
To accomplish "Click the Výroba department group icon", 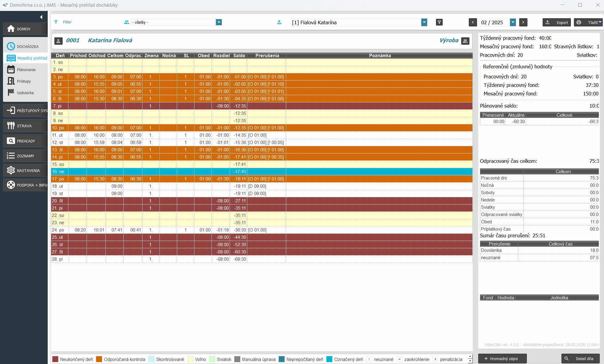I will tap(465, 41).
